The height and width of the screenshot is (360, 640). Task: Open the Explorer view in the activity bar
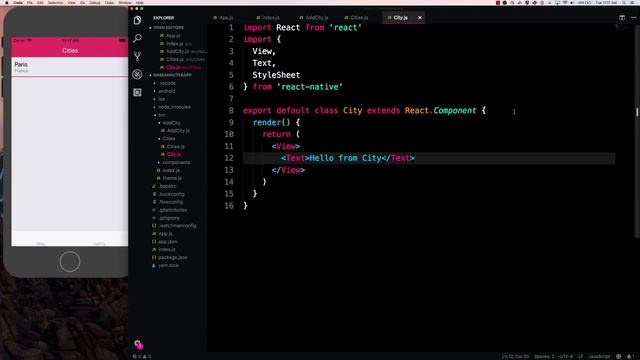coord(137,20)
